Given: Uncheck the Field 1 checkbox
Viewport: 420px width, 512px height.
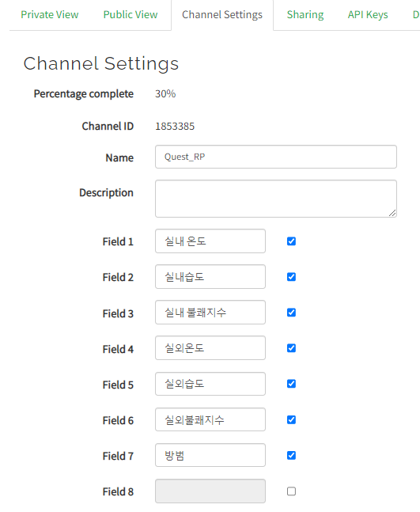Looking at the screenshot, I should point(291,241).
